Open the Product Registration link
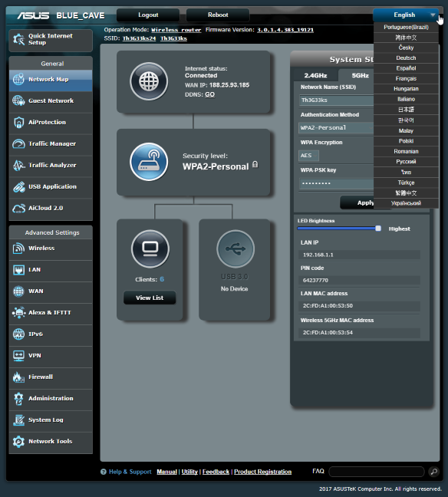Viewport: 448px width, 497px height. (262, 472)
